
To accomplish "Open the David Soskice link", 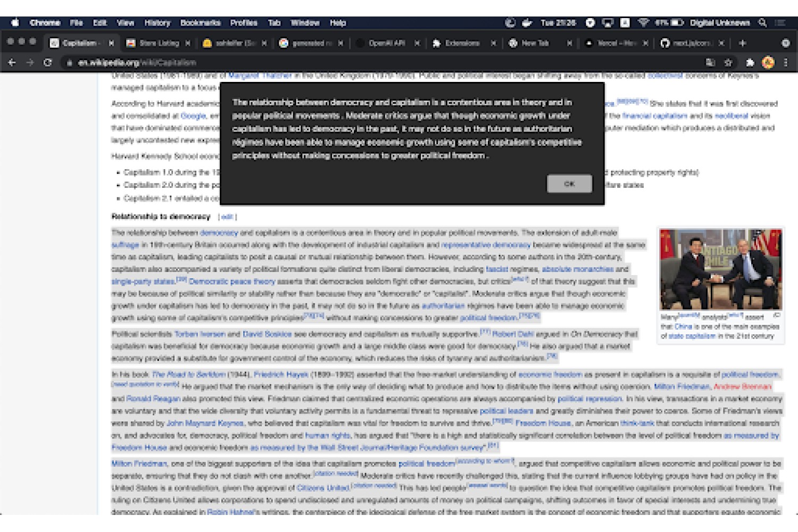I will click(267, 334).
